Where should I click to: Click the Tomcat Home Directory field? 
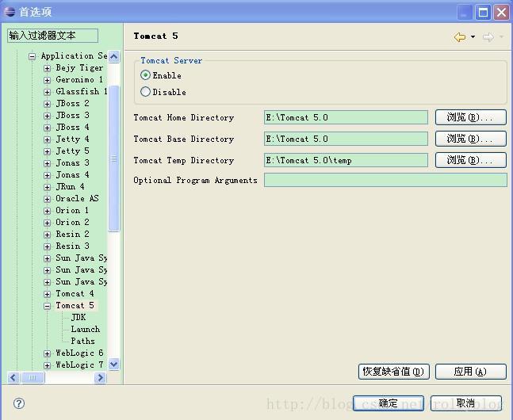[x=346, y=117]
